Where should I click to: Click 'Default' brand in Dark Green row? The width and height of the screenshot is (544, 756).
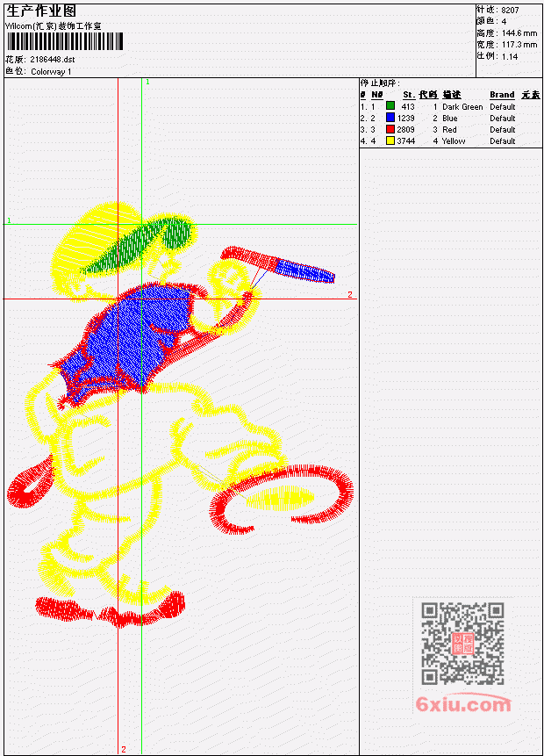[x=502, y=106]
